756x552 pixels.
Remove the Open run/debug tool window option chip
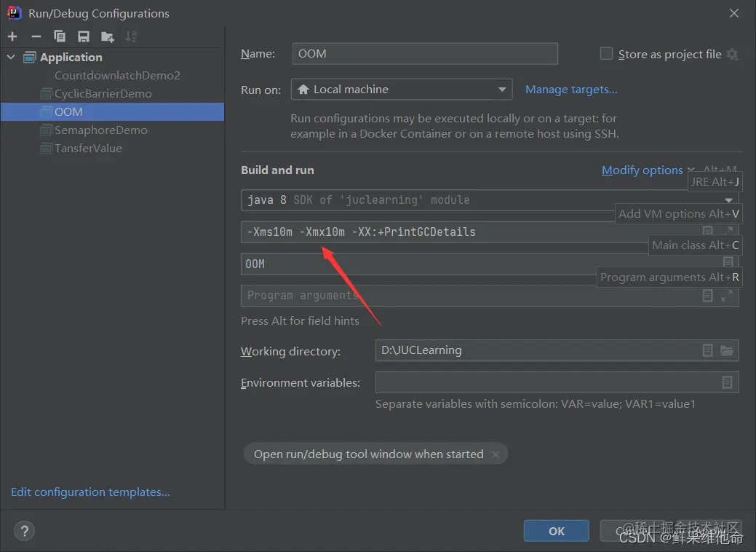point(496,454)
